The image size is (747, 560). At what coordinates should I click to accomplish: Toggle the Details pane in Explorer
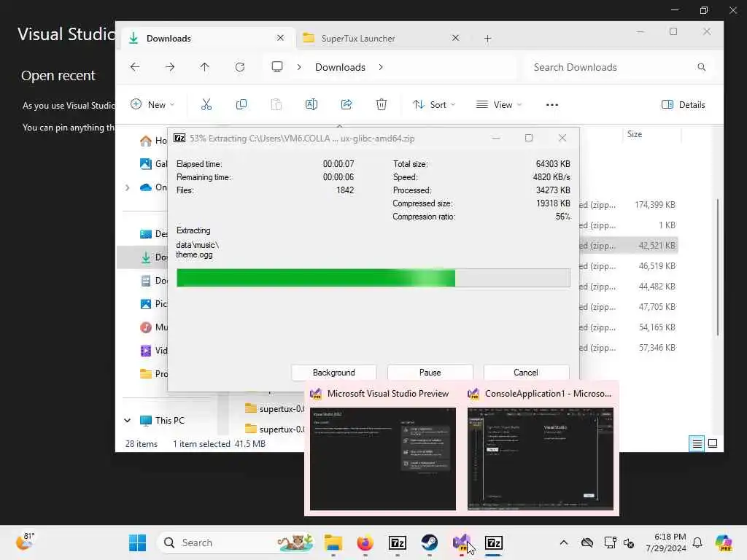[683, 105]
